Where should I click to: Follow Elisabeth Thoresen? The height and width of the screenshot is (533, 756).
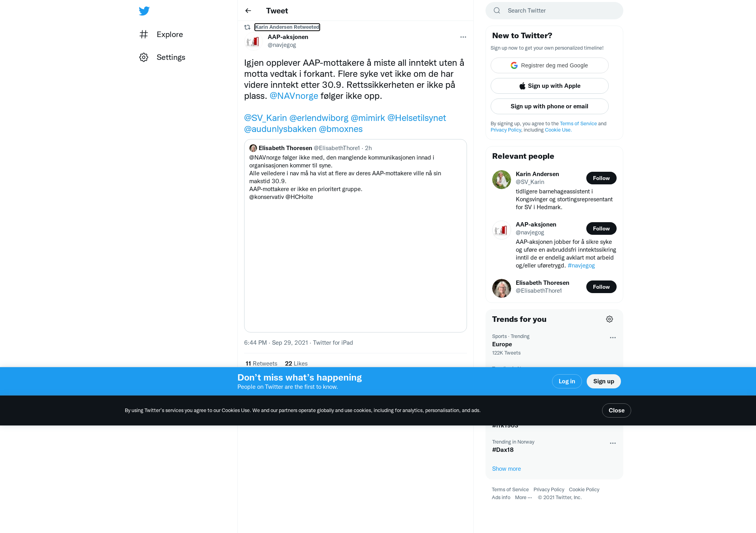[x=601, y=287]
